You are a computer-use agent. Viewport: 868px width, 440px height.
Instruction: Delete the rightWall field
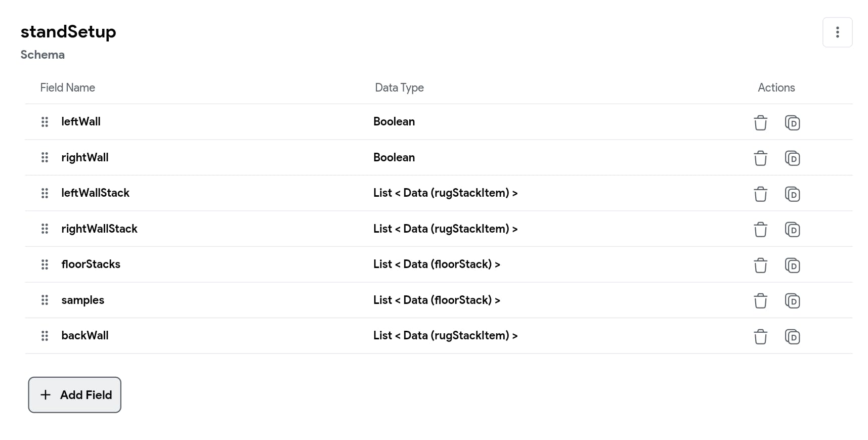tap(760, 158)
